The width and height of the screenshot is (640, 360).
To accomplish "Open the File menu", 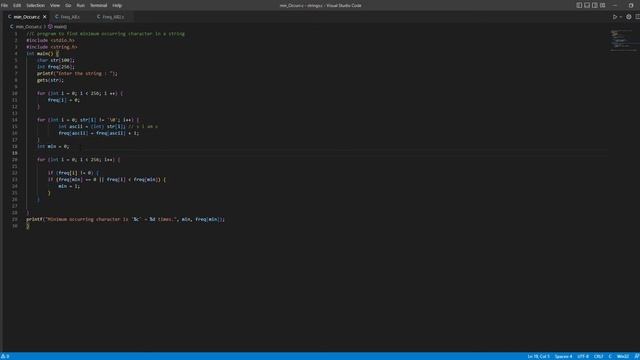I will (4, 5).
